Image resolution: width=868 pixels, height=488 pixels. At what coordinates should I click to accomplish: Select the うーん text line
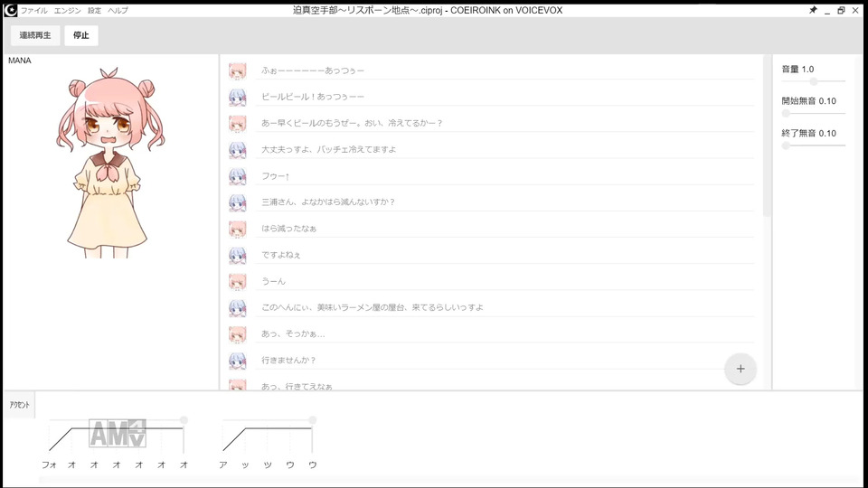click(505, 281)
